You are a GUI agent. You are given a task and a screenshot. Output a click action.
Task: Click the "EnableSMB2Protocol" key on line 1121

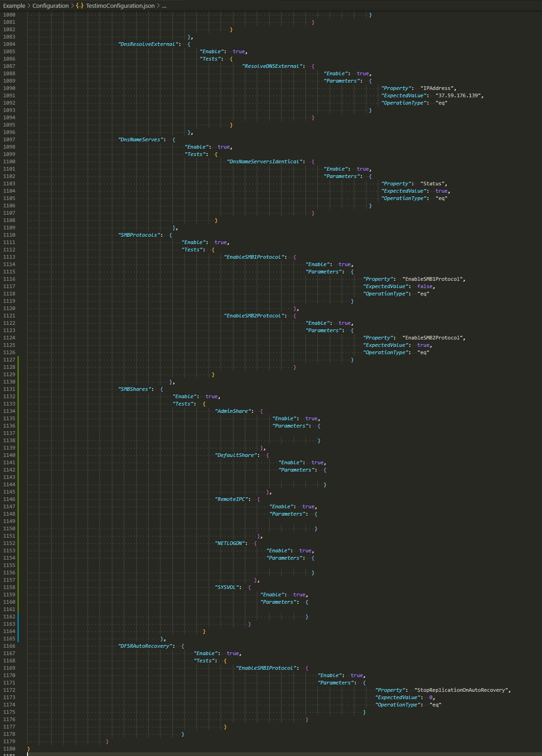tap(254, 316)
